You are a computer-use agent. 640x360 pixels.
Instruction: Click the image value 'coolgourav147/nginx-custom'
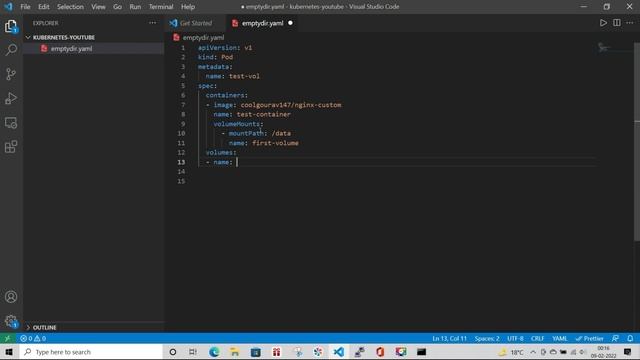click(291, 105)
